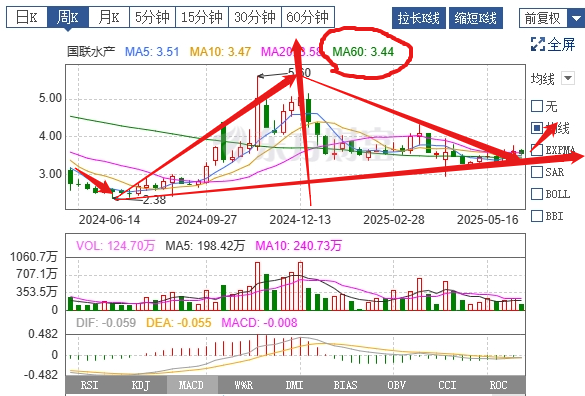Open the W%R indicator tab
Image resolution: width=585 pixels, height=396 pixels.
(243, 385)
